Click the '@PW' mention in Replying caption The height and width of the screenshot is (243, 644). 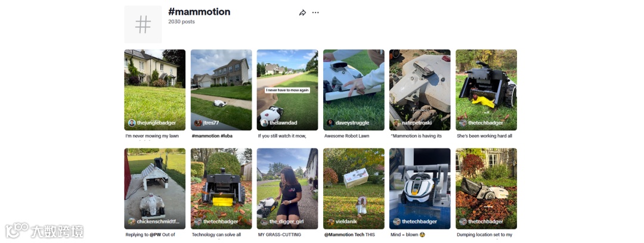[x=155, y=235]
